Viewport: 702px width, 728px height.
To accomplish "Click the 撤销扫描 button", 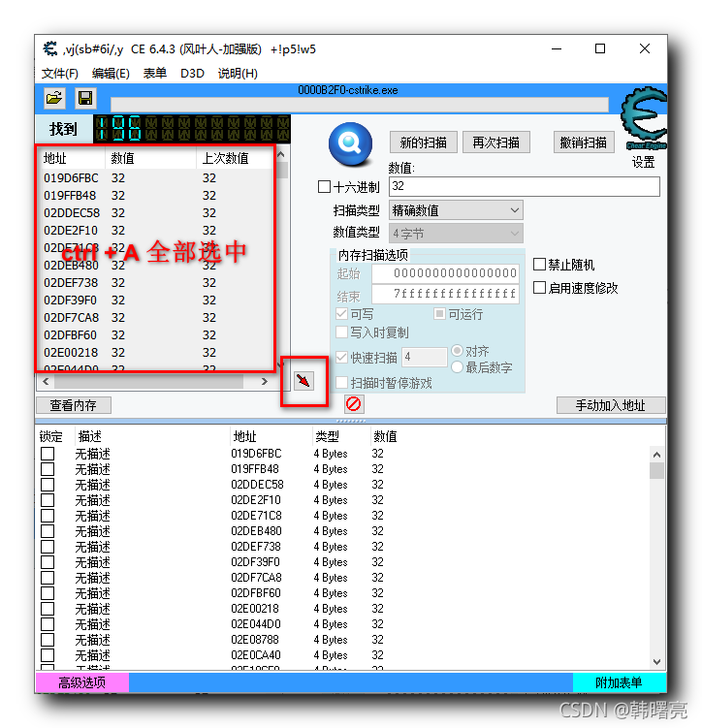I will click(x=584, y=142).
